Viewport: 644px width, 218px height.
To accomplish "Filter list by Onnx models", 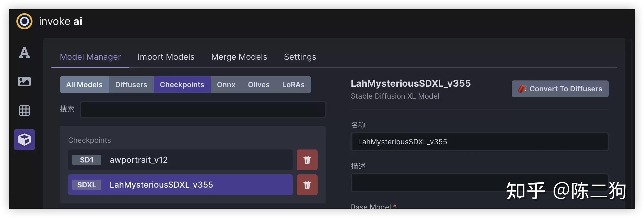I will (x=226, y=85).
